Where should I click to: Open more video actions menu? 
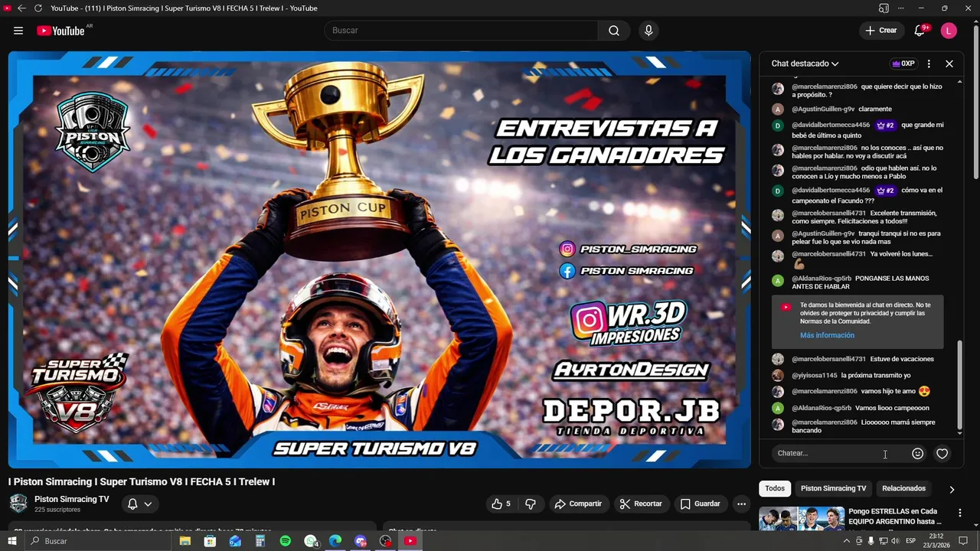point(741,504)
